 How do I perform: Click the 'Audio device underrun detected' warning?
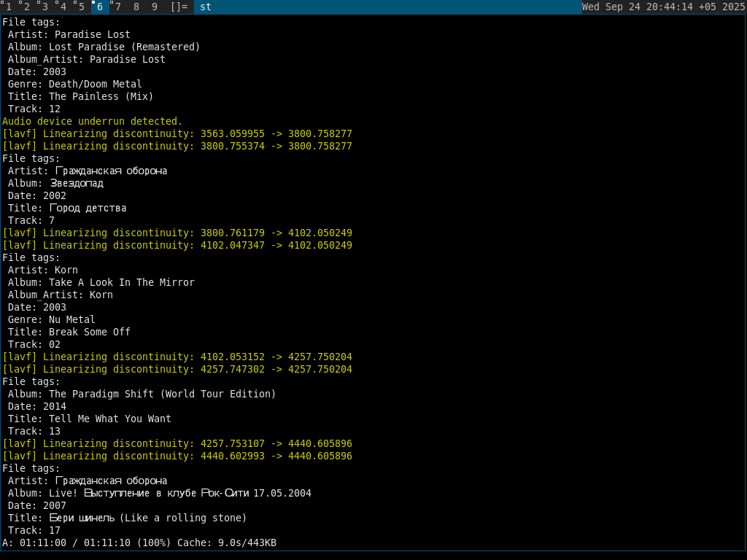(93, 121)
